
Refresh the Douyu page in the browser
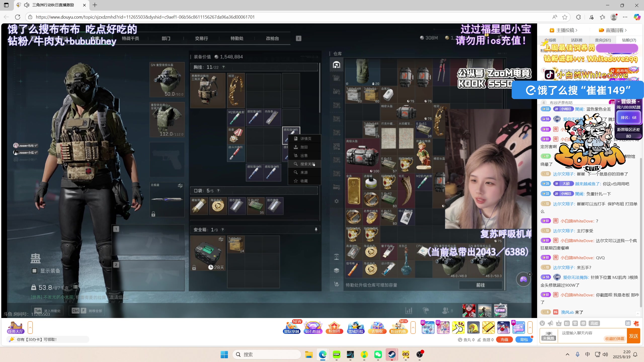[18, 17]
